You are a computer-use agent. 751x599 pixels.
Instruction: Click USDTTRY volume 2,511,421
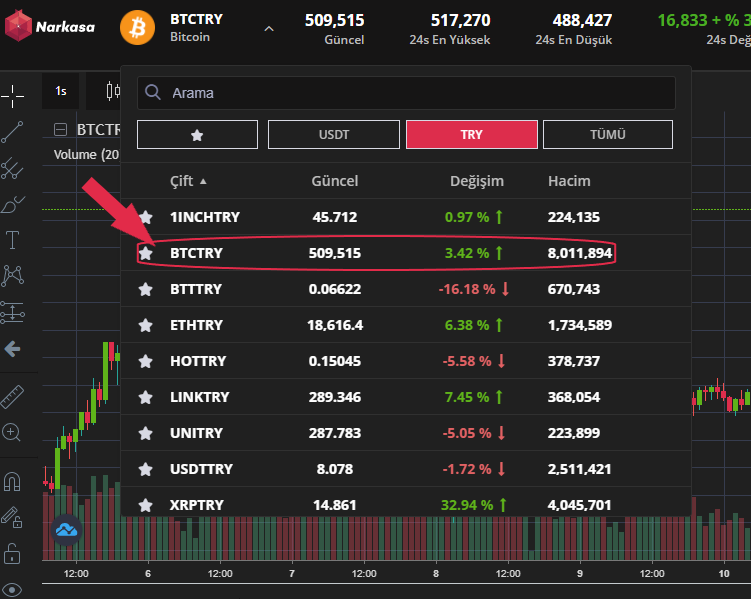point(580,469)
